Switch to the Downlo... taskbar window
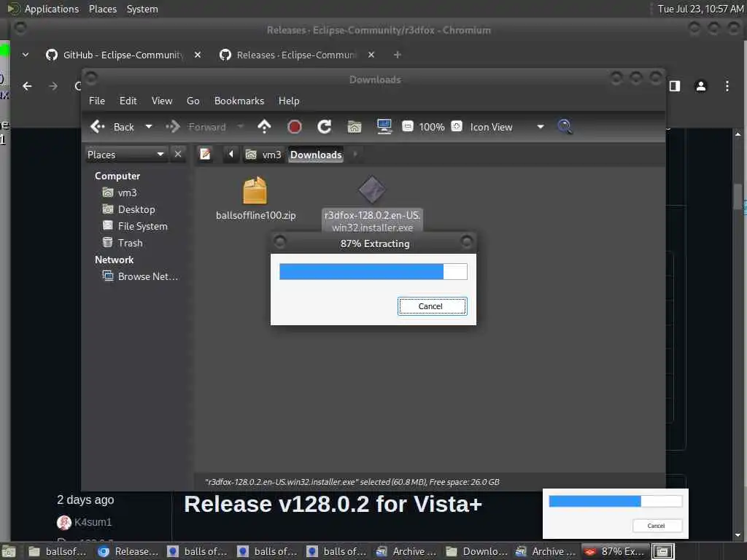The image size is (747, 560). pos(477,551)
